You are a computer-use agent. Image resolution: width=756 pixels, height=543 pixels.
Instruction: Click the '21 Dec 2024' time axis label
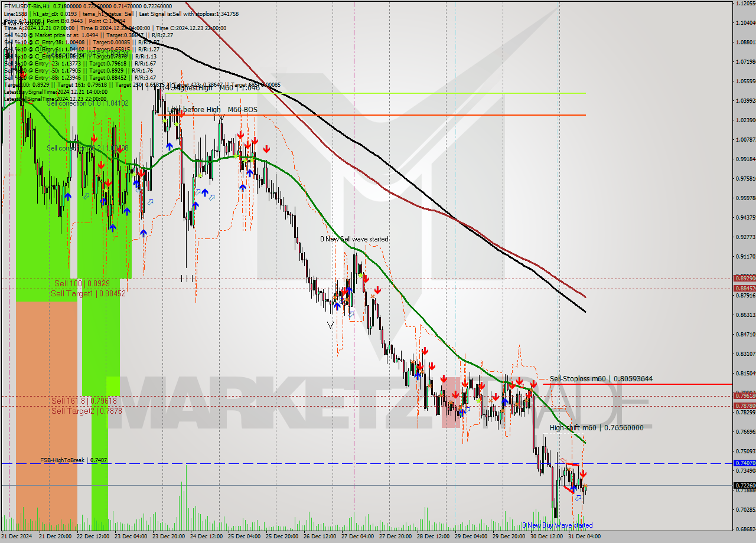pos(17,537)
